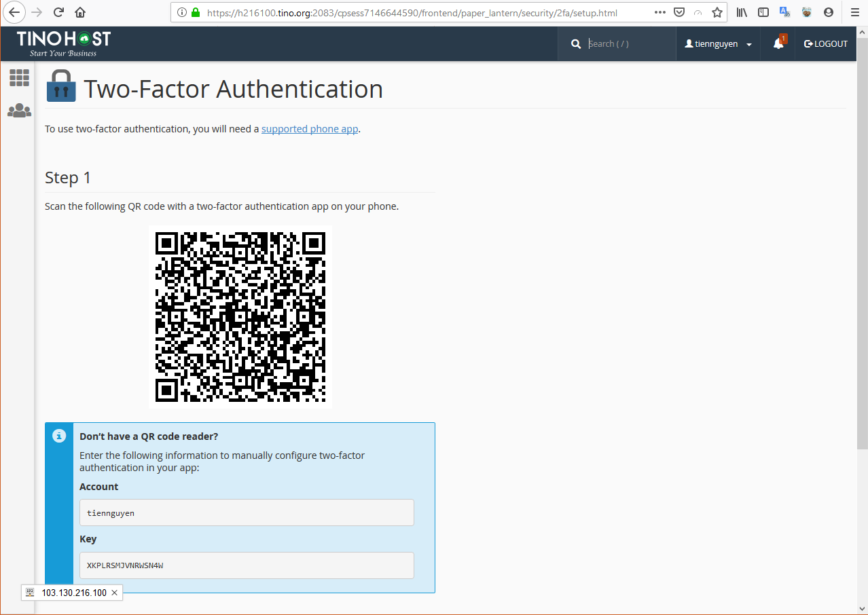This screenshot has width=868, height=615.
Task: Close the 103.130.216.100 status popup
Action: coord(114,593)
